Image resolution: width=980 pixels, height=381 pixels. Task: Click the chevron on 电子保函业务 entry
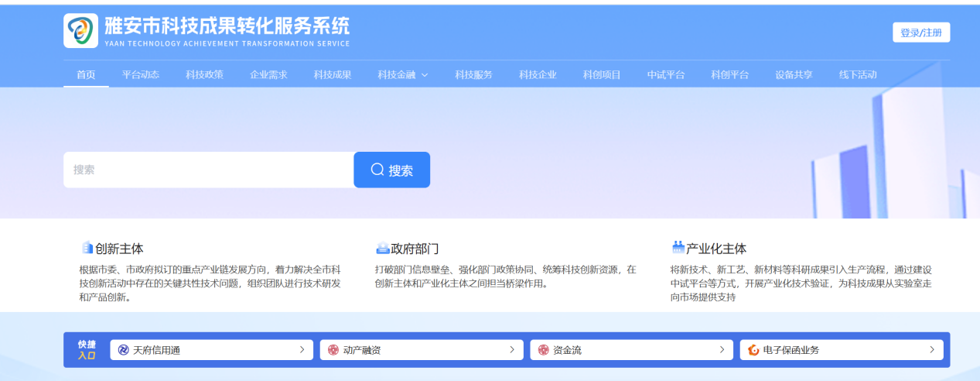[x=931, y=350]
